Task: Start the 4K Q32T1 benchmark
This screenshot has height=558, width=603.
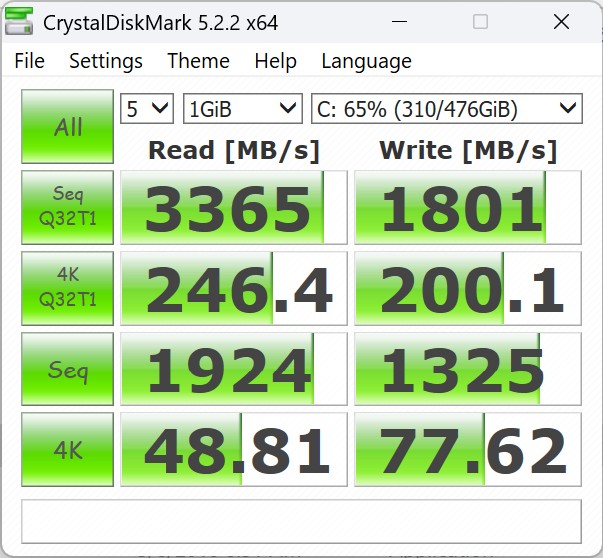Action: 68,288
